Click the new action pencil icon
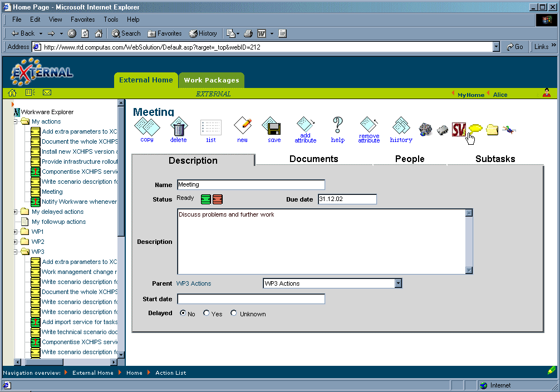This screenshot has height=392, width=560. 243,128
